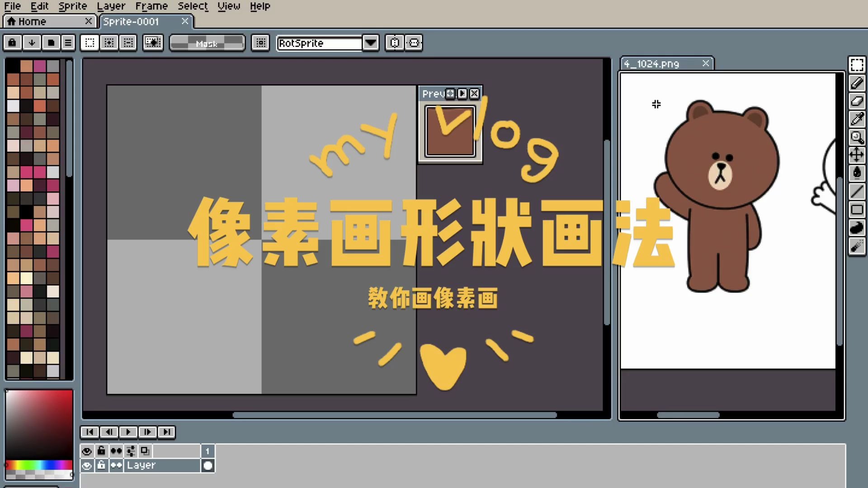Pick a hue from rainbow spectrum bar
Screen dimensions: 868x488
coord(39,465)
